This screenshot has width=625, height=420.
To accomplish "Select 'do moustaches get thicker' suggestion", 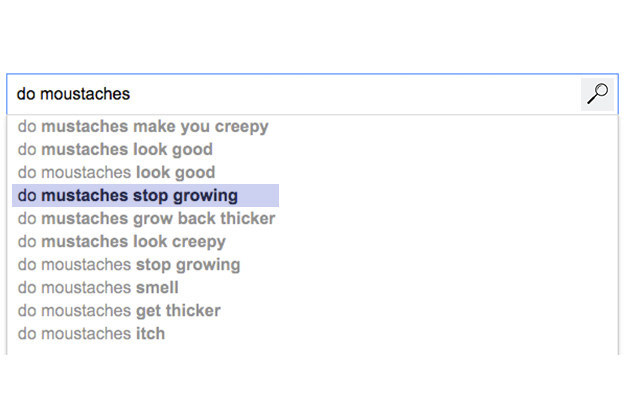I will [x=119, y=311].
